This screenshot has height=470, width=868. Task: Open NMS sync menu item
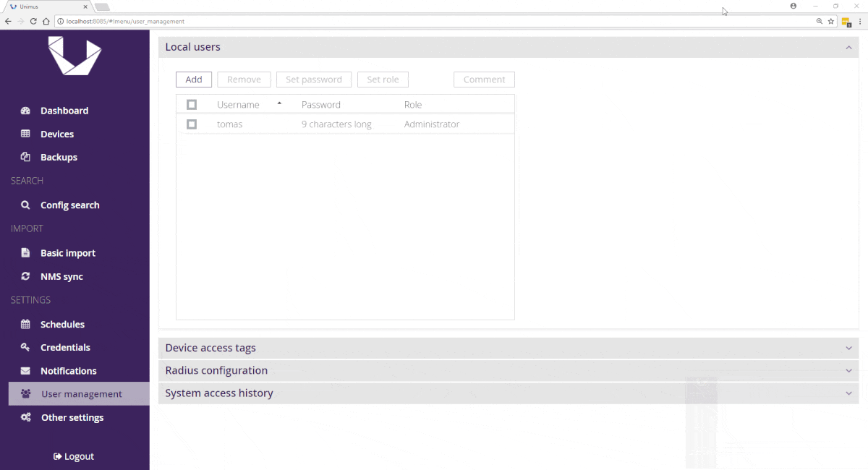[x=61, y=276]
